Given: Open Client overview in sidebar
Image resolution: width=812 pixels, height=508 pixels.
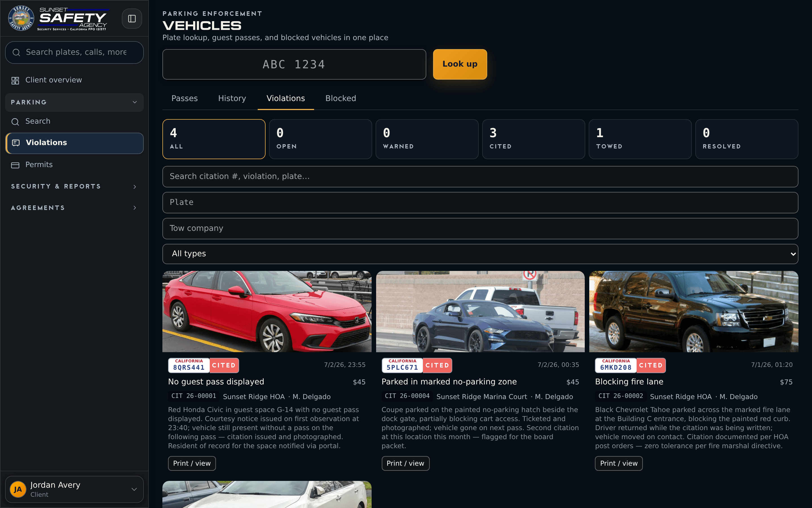Looking at the screenshot, I should pos(74,80).
